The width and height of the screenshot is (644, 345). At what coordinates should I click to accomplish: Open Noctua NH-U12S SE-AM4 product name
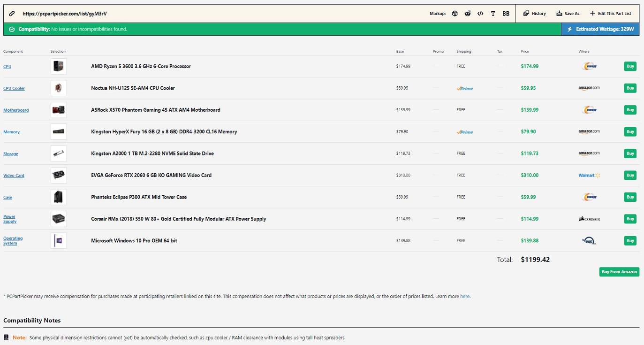coord(133,88)
